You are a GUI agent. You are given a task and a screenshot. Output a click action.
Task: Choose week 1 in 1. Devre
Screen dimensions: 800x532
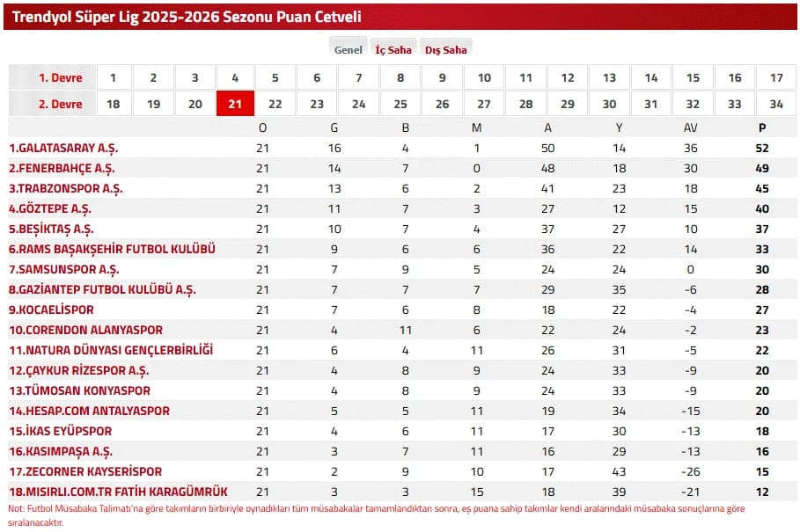click(114, 77)
